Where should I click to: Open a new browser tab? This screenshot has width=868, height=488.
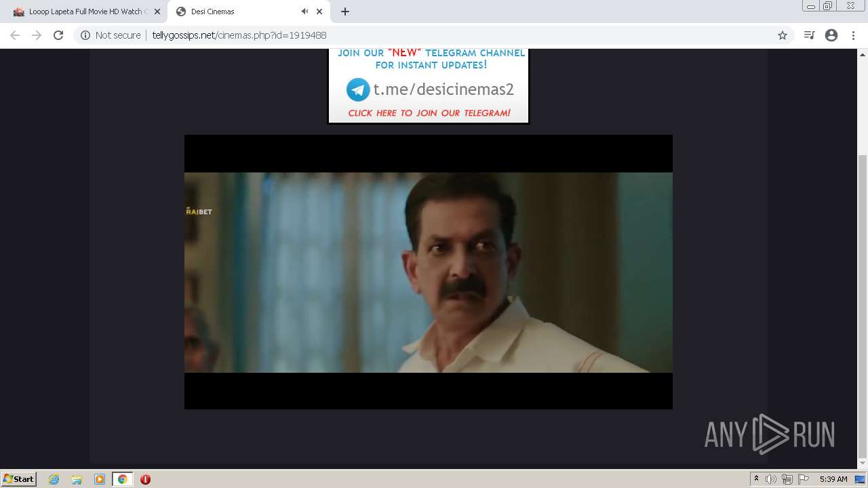click(x=345, y=12)
